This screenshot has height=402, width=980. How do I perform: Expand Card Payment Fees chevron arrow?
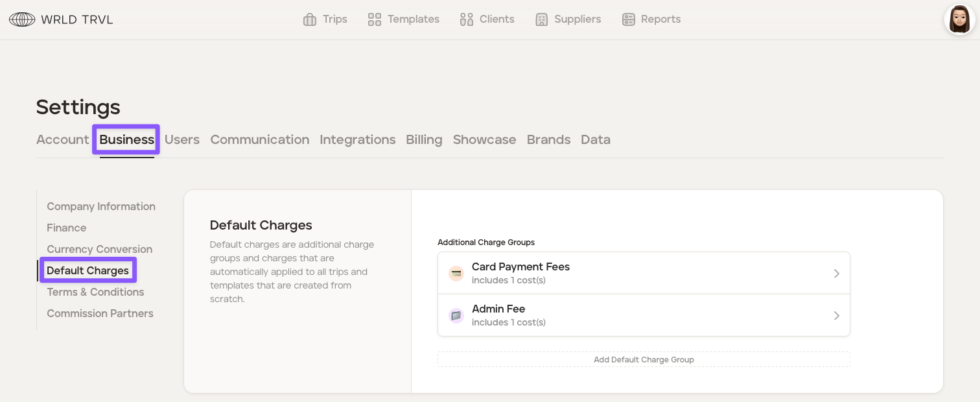tap(836, 274)
